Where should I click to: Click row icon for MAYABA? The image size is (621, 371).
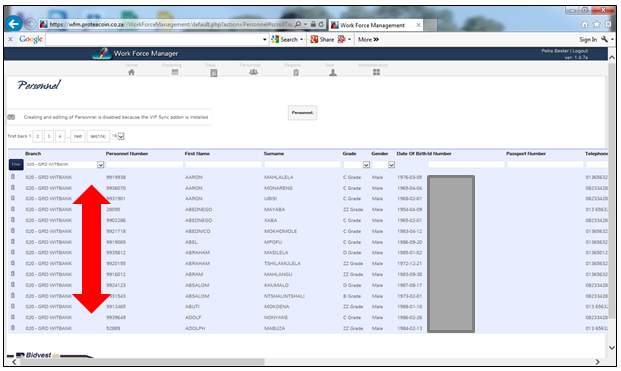13,209
